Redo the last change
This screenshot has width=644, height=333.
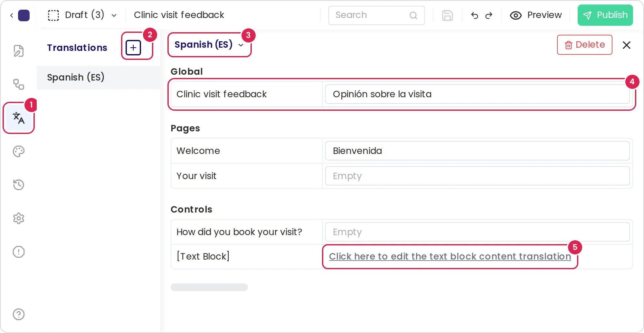[489, 15]
